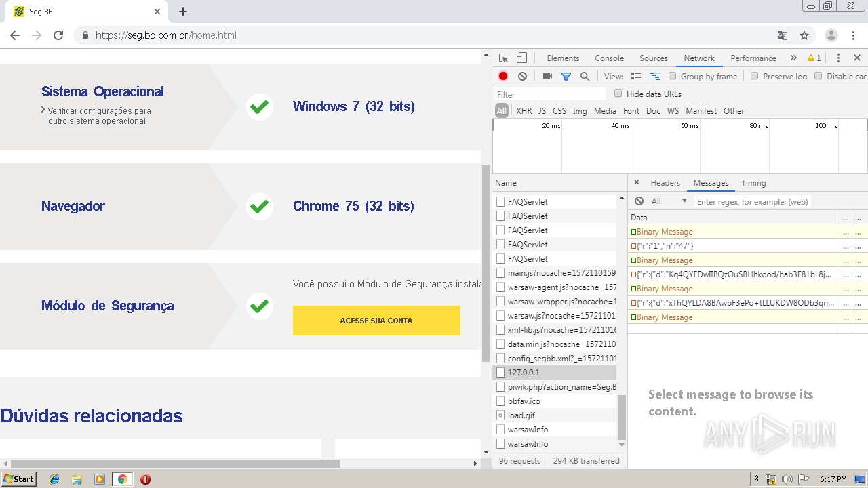Viewport: 868px width, 488px height.
Task: Select the load.gif request
Action: 555,415
